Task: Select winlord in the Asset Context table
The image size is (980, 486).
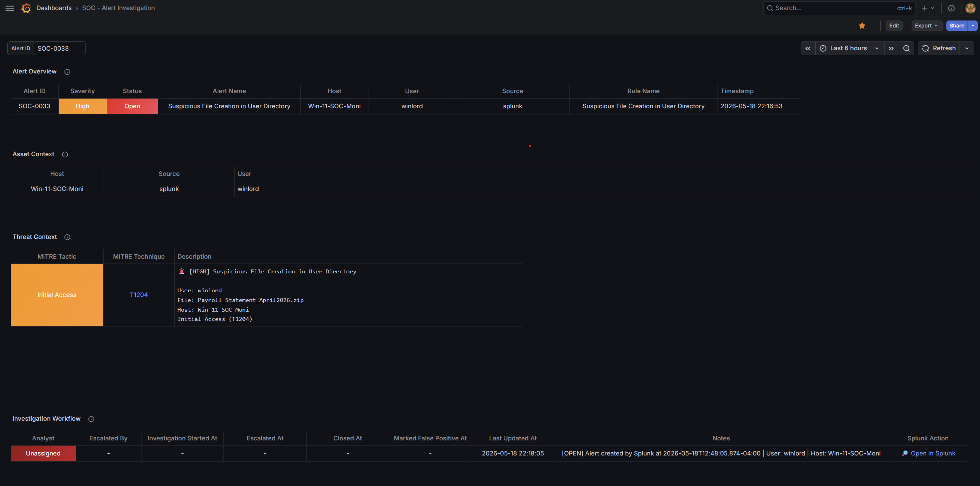Action: pos(248,189)
